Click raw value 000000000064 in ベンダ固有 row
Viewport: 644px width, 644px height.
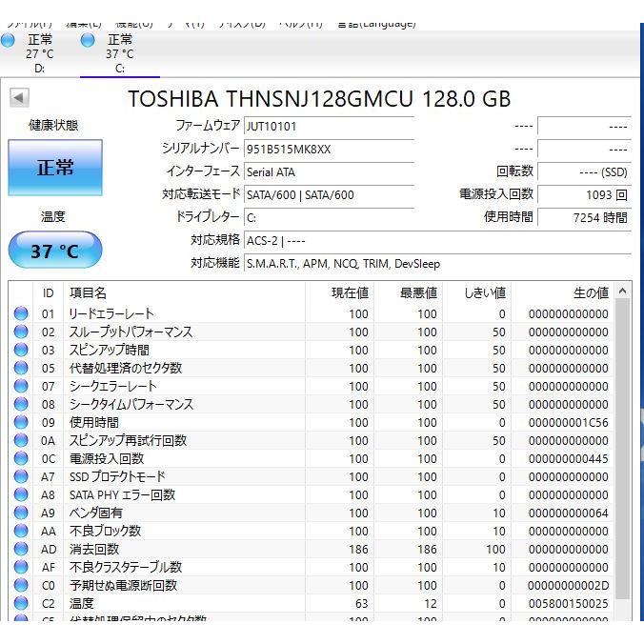pyautogui.click(x=569, y=513)
